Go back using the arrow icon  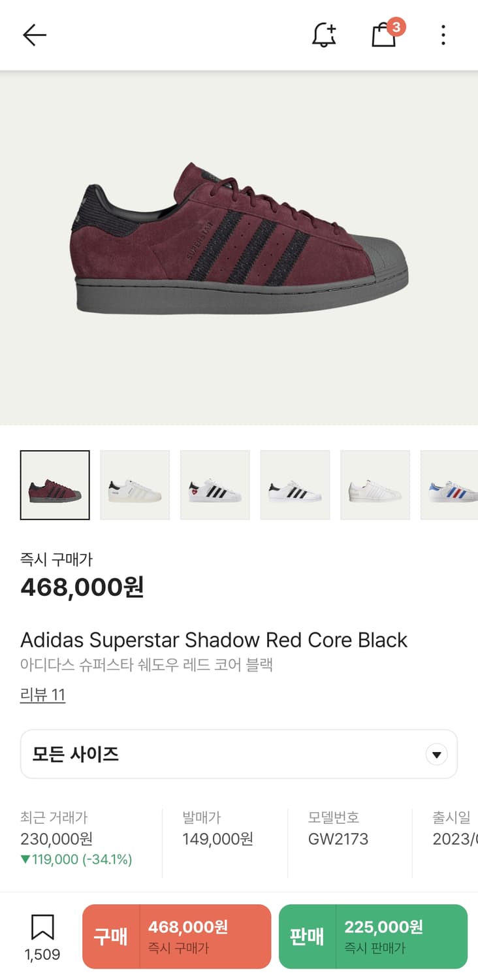tap(35, 35)
